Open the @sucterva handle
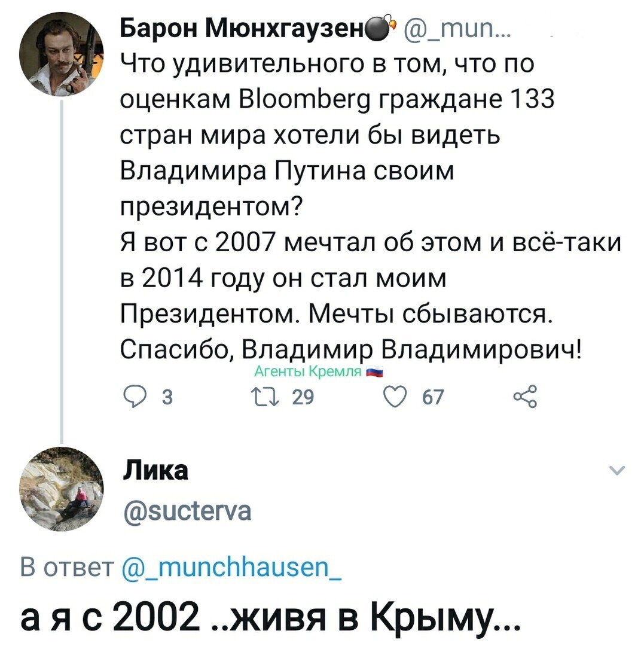Image resolution: width=644 pixels, height=646 pixels. 187,511
